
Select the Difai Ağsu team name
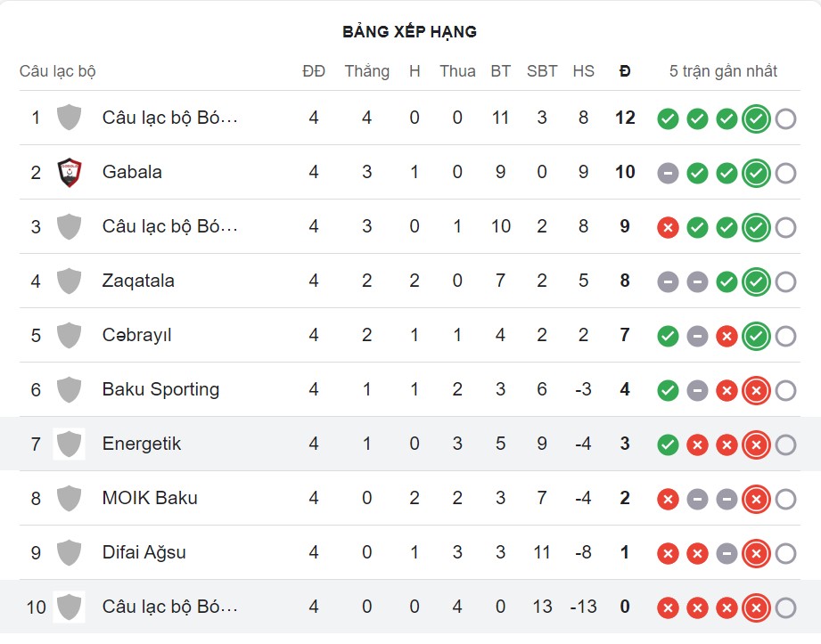pos(144,552)
